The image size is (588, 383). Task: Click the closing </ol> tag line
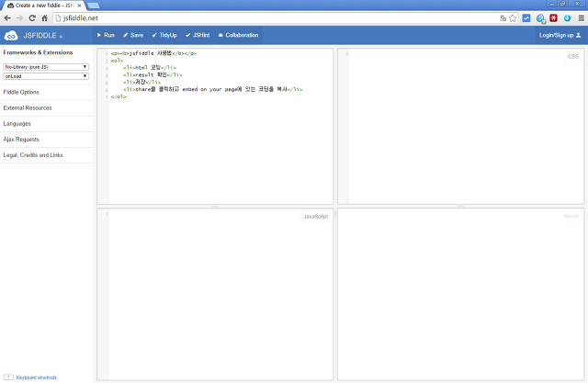pyautogui.click(x=119, y=96)
